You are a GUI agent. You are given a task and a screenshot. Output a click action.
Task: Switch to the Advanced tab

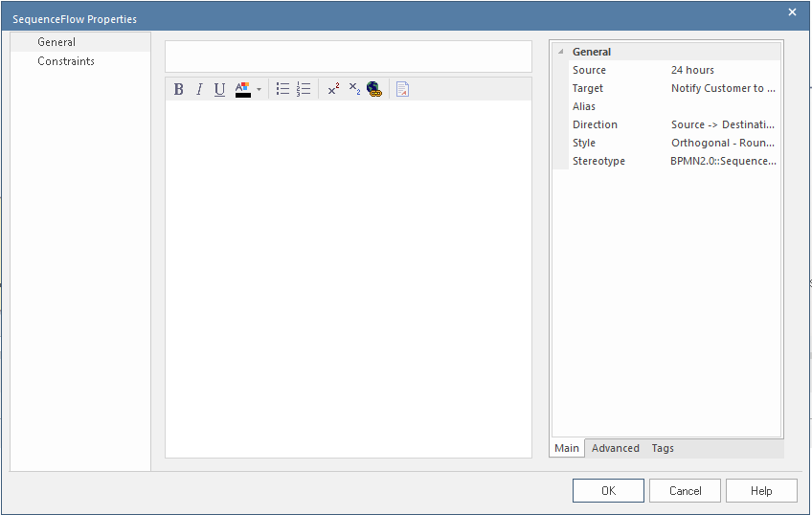click(615, 448)
